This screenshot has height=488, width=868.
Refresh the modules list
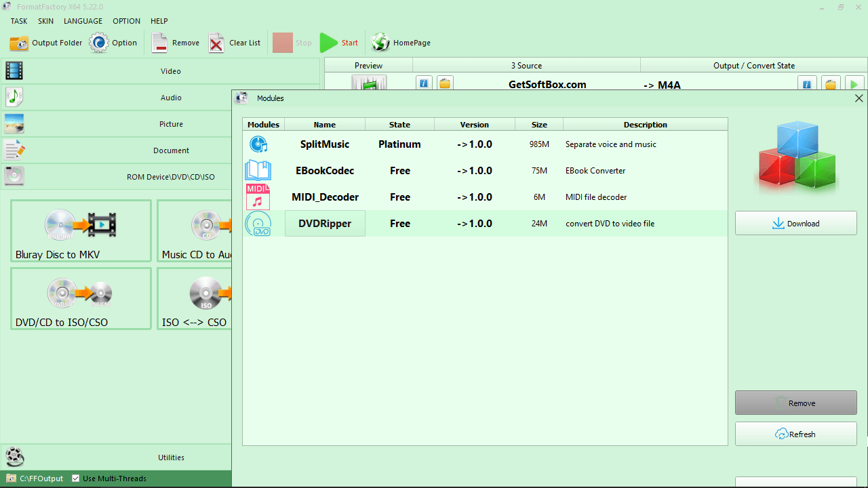[x=796, y=434]
